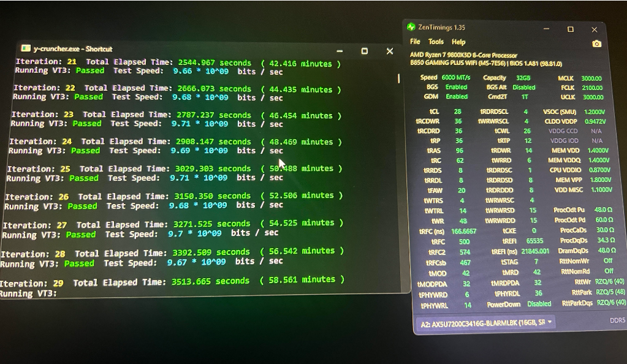Click the tRFC value 500
Viewport: 627px width, 364px height.
[x=464, y=241]
